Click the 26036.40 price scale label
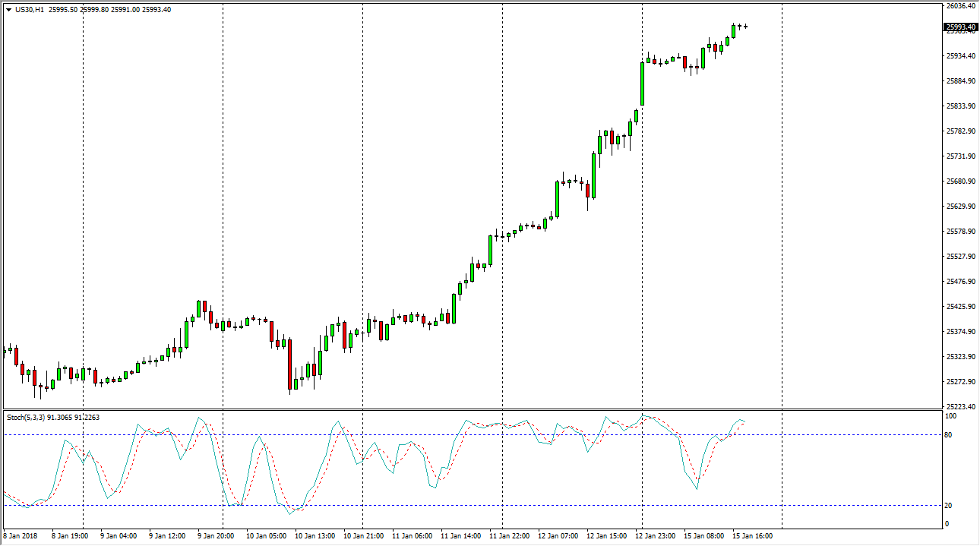This screenshot has height=546, width=980. coord(959,6)
